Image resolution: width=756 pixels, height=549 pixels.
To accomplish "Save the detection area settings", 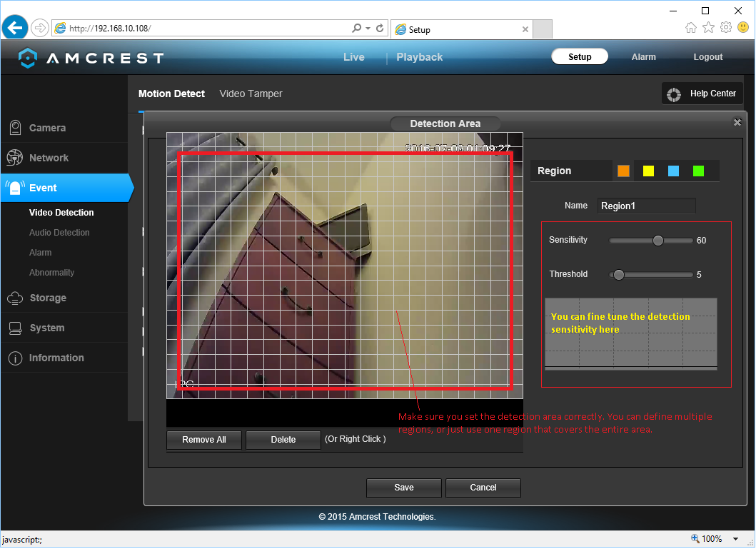I will (x=404, y=488).
